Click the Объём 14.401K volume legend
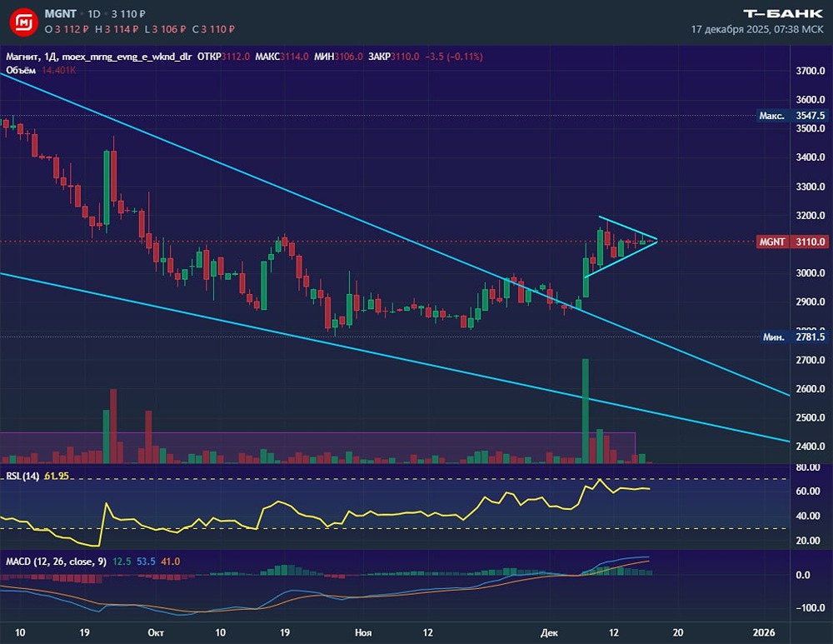Screen dimensions: 833x644 pos(41,70)
